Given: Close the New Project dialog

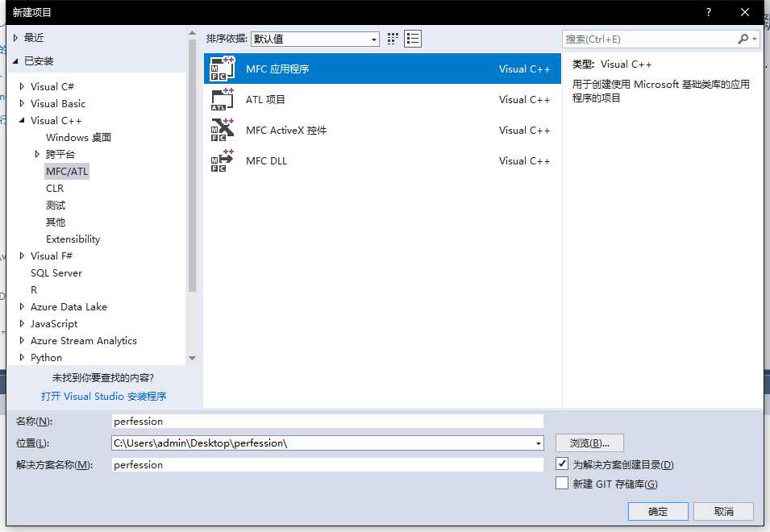Looking at the screenshot, I should [745, 12].
